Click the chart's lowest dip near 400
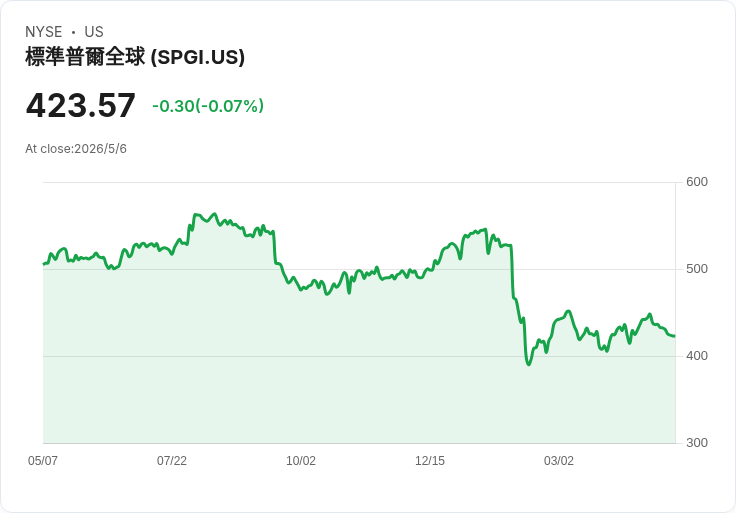This screenshot has height=513, width=736. [529, 364]
